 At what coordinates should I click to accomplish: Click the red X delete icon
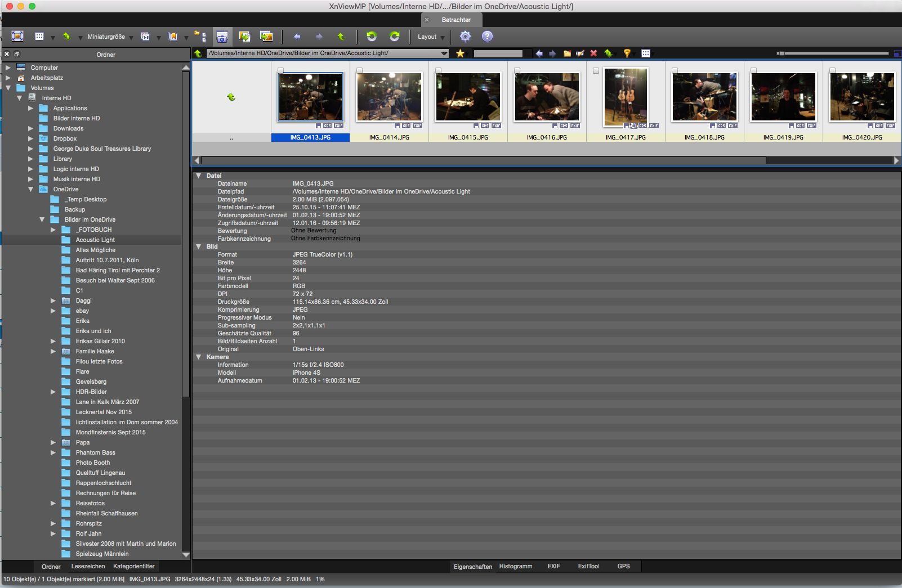click(x=593, y=53)
